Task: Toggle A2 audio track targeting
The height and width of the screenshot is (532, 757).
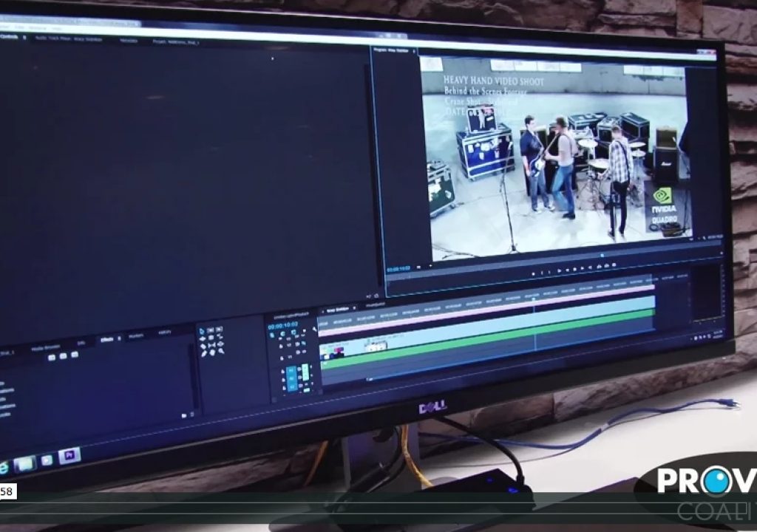Action: pyautogui.click(x=292, y=380)
